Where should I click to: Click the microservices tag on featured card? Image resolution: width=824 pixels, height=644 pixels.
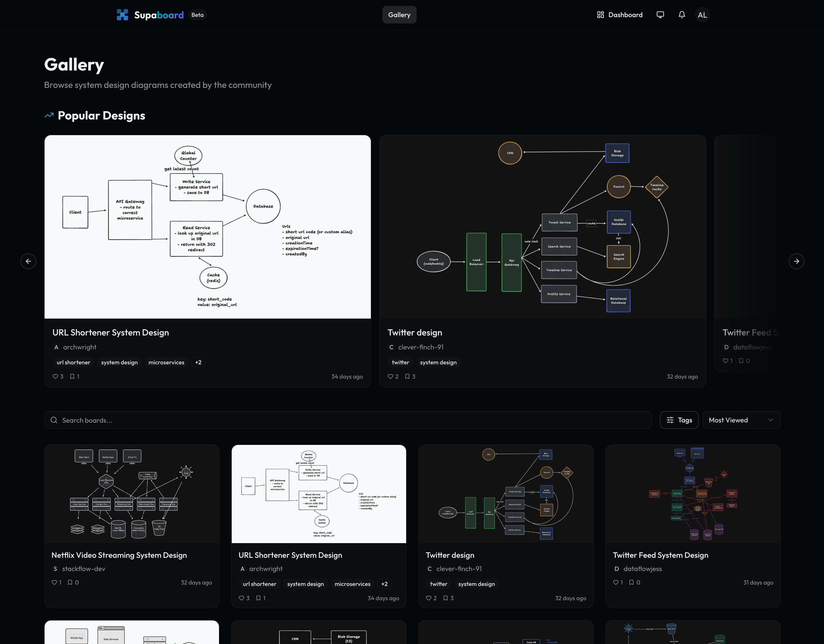(x=166, y=362)
